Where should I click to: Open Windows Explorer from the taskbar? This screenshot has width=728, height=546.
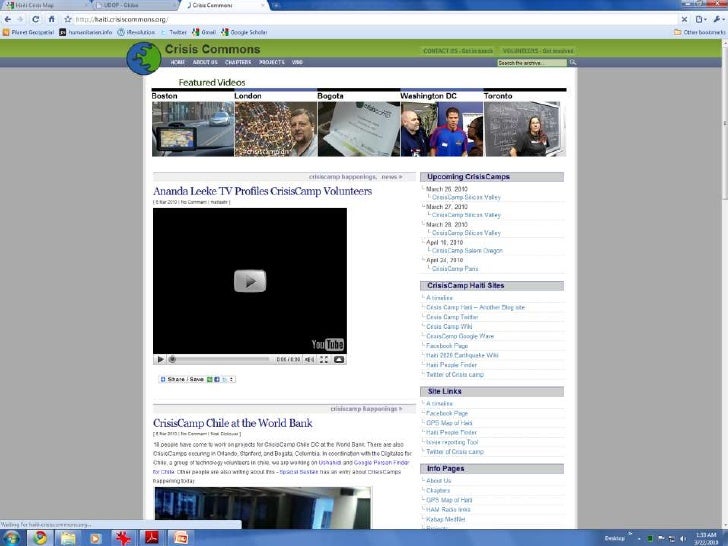pos(68,538)
